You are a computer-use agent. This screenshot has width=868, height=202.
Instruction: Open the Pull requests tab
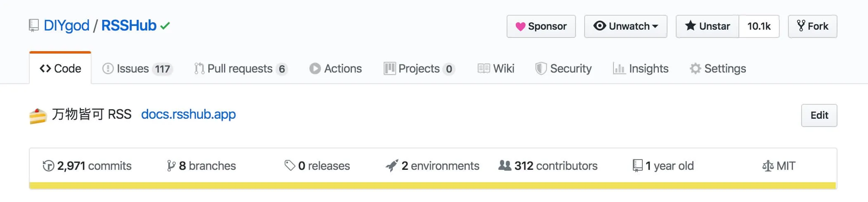click(241, 68)
